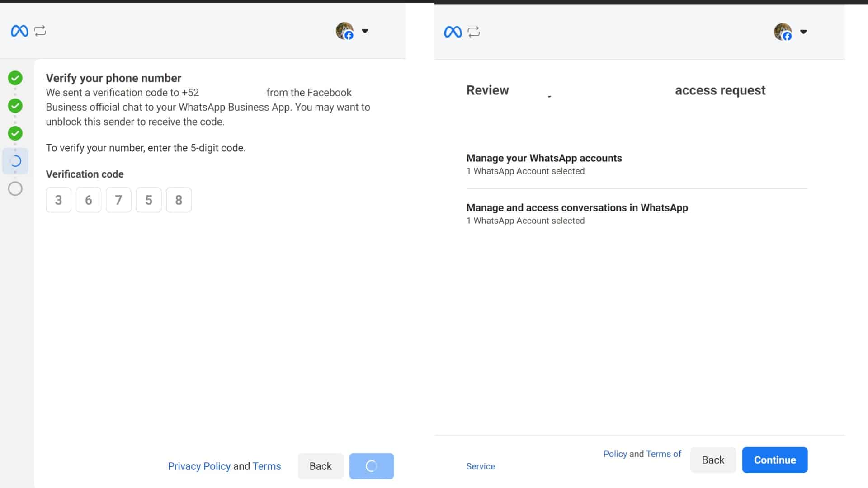Screen dimensions: 868x488
Task: Click the refresh arrows icon in left header
Action: coord(40,31)
